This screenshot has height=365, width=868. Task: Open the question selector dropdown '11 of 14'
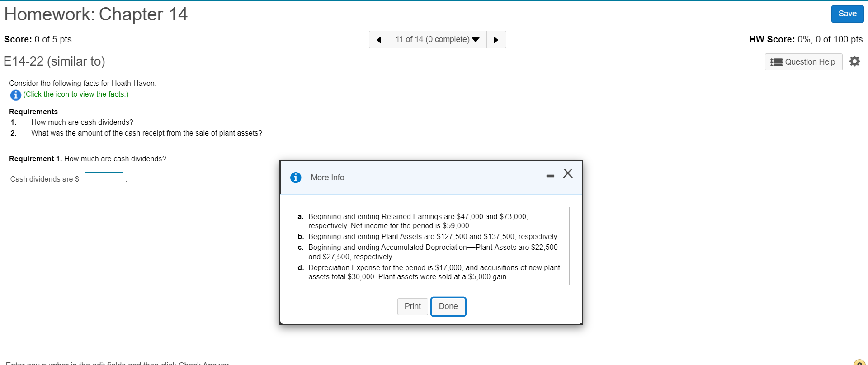click(437, 40)
